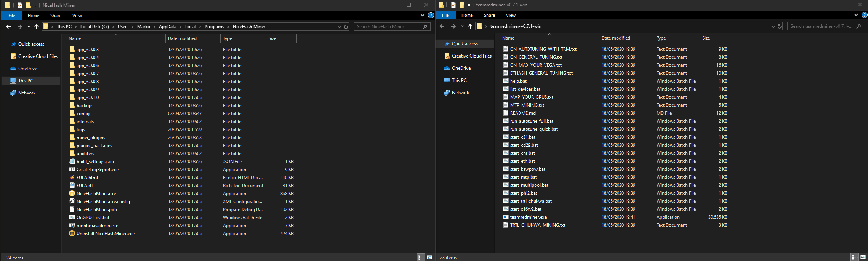
Task: Sort by Name column in NiceHash window
Action: point(116,38)
